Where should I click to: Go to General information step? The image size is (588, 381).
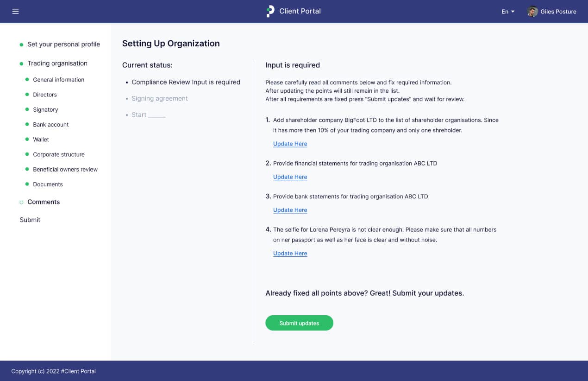point(58,80)
